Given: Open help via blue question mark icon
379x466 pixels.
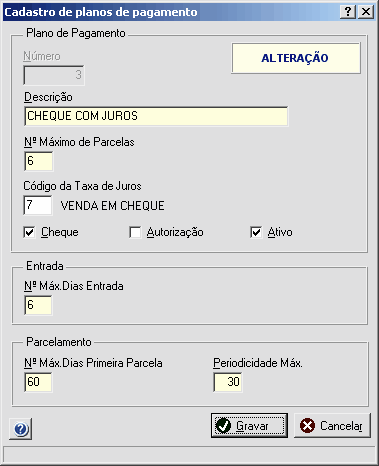Looking at the screenshot, I should coord(21,429).
